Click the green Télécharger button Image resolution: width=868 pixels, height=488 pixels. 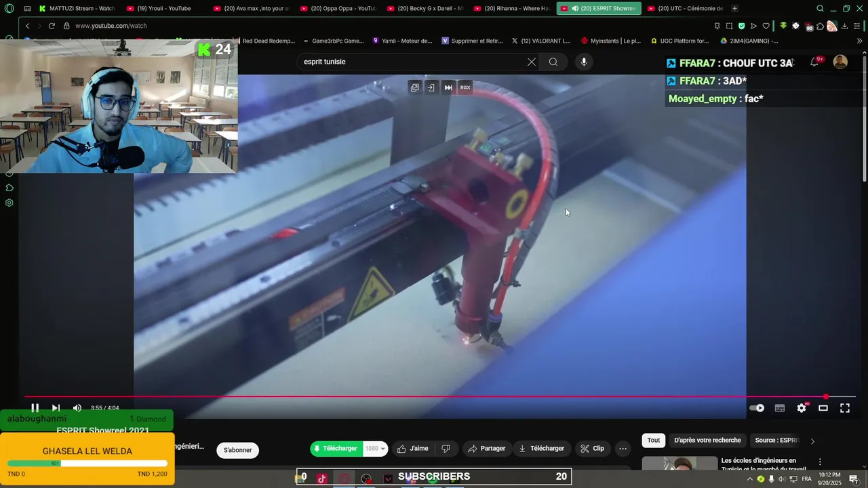tap(336, 449)
